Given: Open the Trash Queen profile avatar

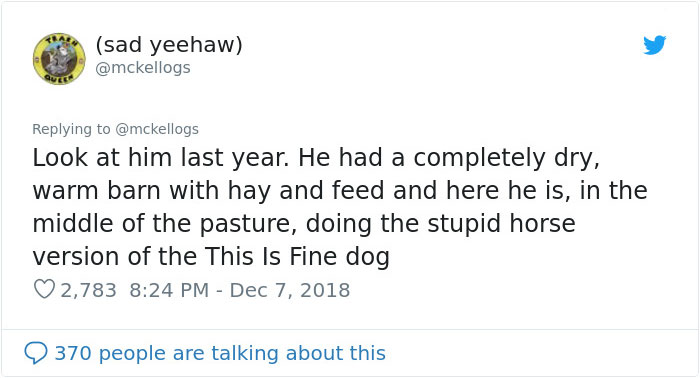Looking at the screenshot, I should click(x=59, y=59).
